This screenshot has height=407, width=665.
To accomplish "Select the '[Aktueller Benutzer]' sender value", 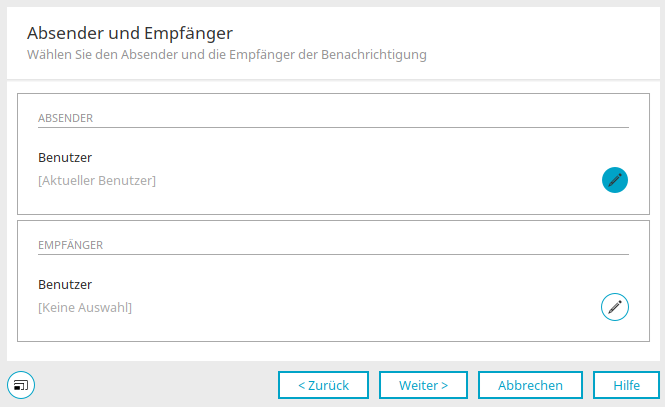I will 97,181.
